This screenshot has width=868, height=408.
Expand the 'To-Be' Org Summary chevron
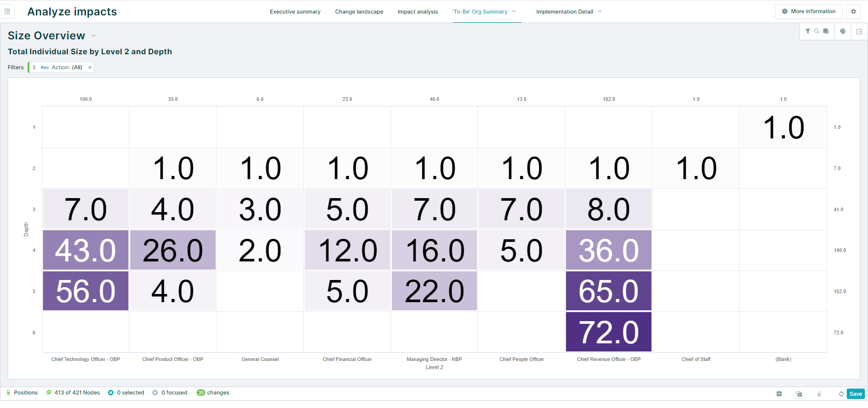(x=514, y=11)
